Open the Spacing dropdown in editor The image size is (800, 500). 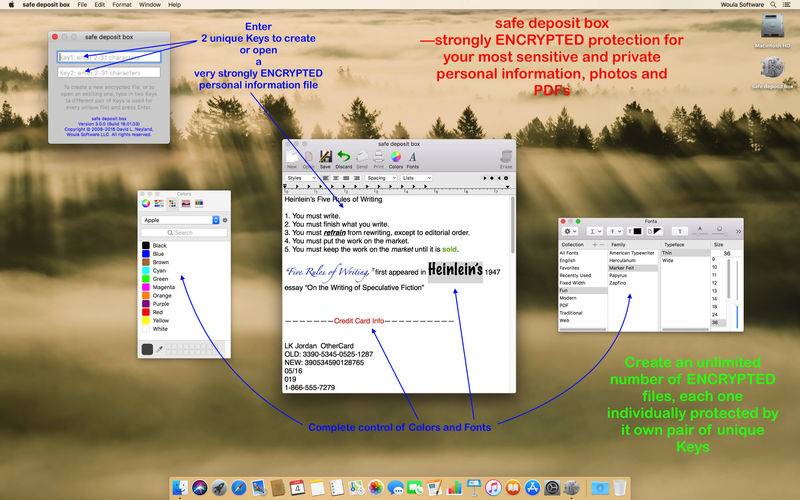tap(381, 178)
